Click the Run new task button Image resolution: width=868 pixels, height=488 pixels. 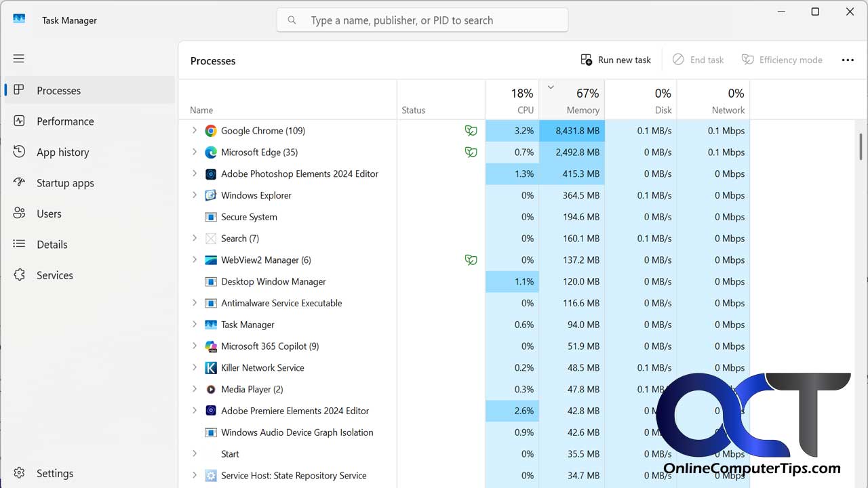pos(616,60)
